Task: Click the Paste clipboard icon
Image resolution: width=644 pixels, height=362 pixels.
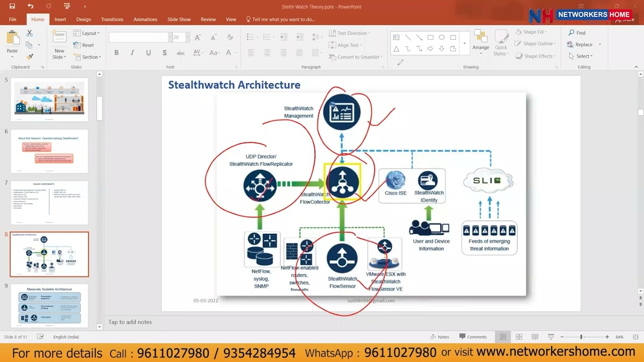Action: [12, 38]
